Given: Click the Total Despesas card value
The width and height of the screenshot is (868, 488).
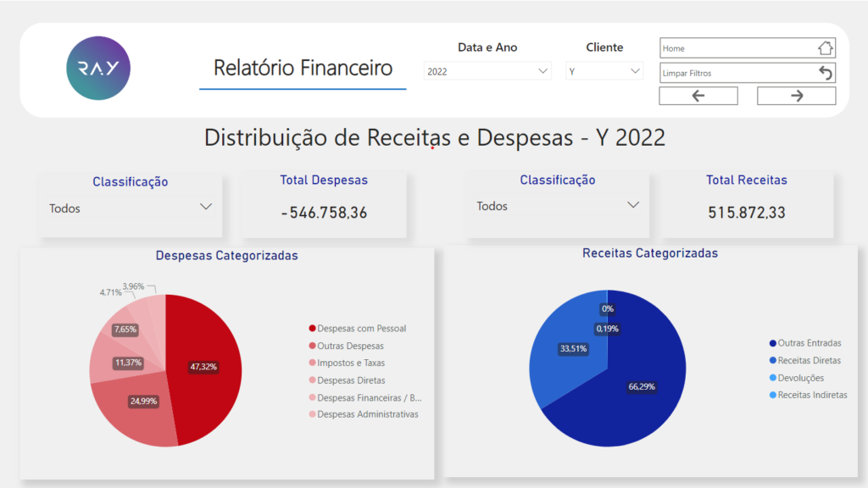Looking at the screenshot, I should 324,213.
